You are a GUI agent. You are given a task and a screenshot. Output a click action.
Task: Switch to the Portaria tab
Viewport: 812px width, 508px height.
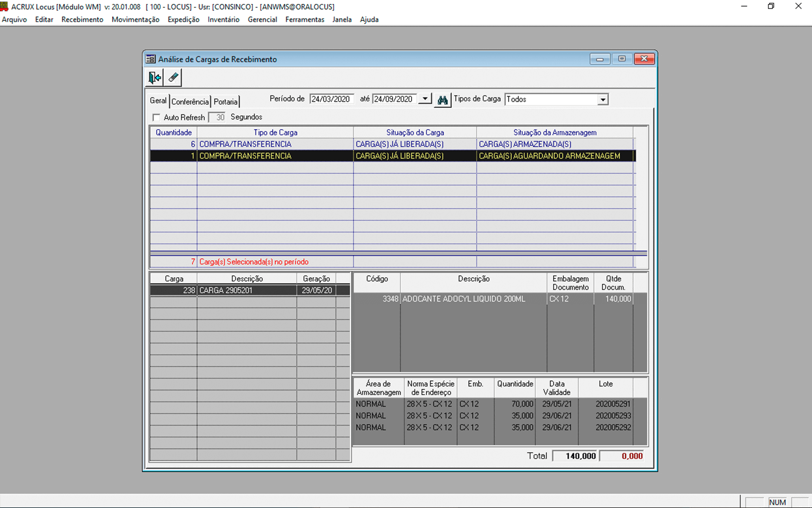tap(226, 102)
